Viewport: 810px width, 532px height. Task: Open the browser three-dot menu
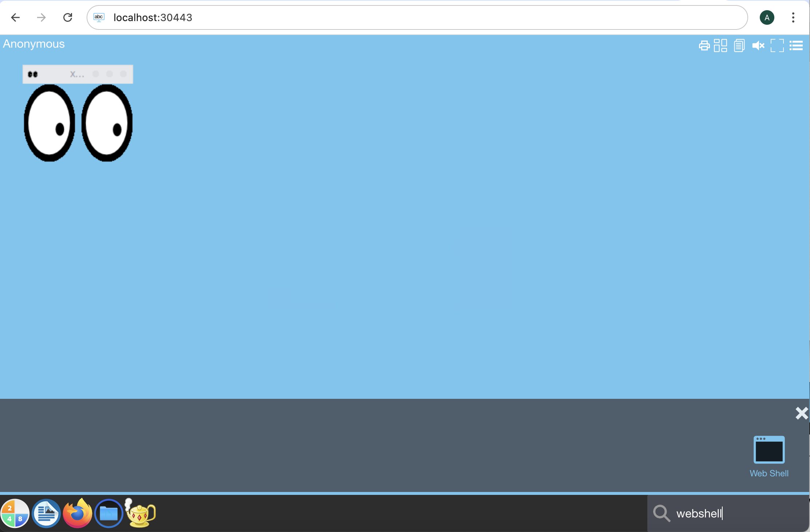pos(793,17)
